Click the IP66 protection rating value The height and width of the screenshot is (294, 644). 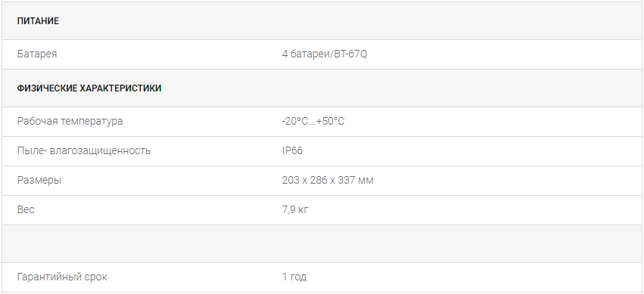coord(292,151)
